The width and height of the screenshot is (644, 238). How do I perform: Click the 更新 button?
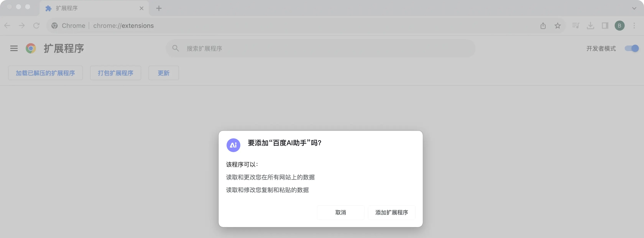pos(163,73)
